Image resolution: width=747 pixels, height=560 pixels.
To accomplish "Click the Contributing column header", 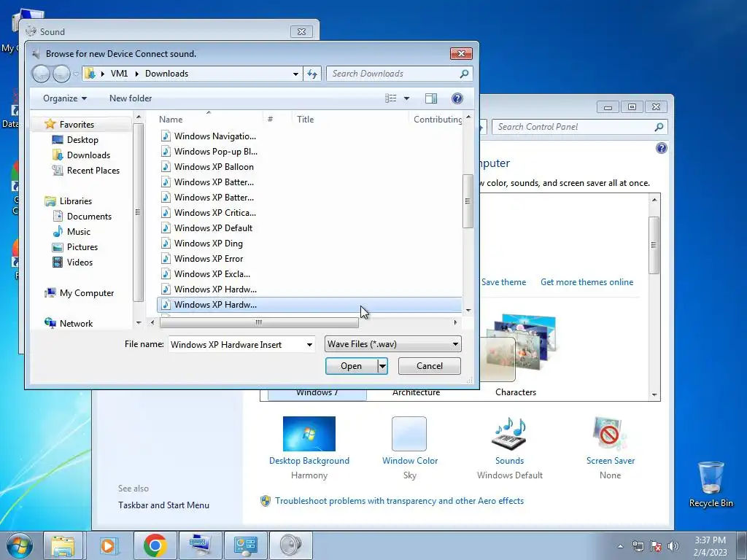I will pos(438,120).
